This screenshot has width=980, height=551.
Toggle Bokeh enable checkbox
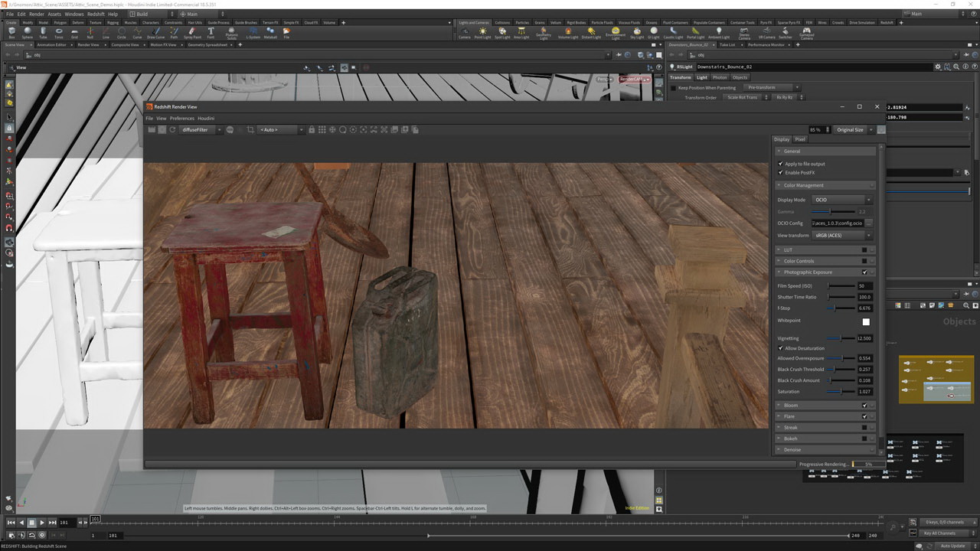coord(864,439)
